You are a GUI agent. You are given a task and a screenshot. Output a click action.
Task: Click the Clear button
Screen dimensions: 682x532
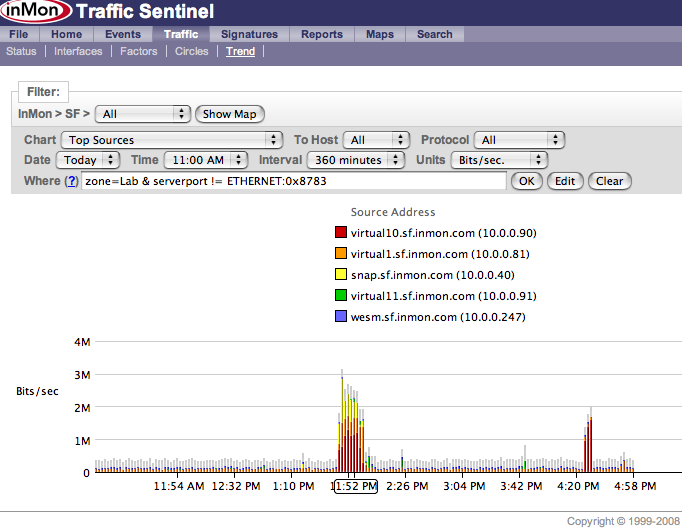click(609, 181)
